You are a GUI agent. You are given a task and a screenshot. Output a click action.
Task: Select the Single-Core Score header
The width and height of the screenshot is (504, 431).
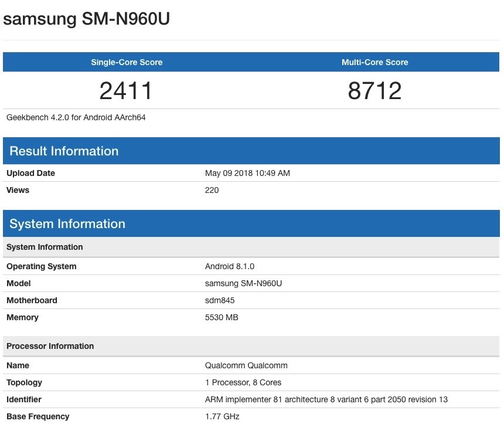125,62
